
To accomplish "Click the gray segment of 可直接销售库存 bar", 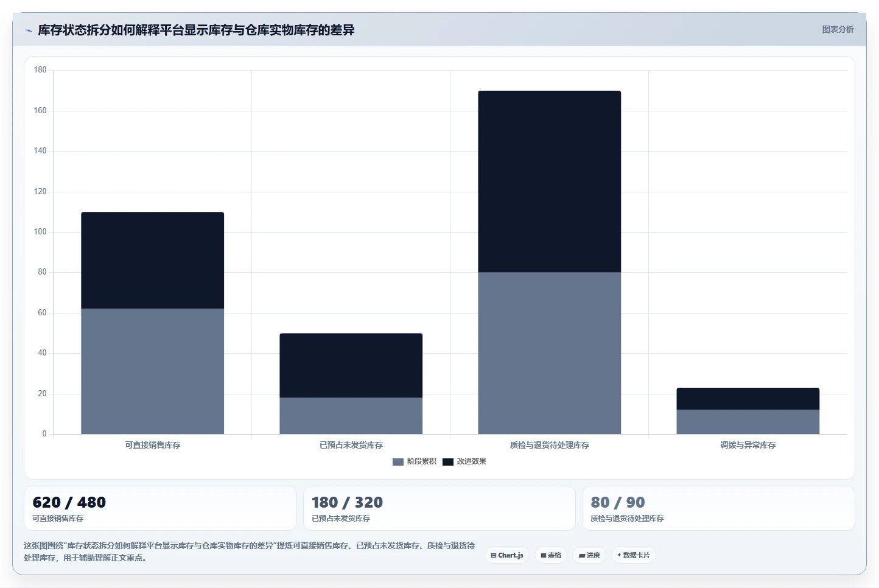I will (153, 371).
